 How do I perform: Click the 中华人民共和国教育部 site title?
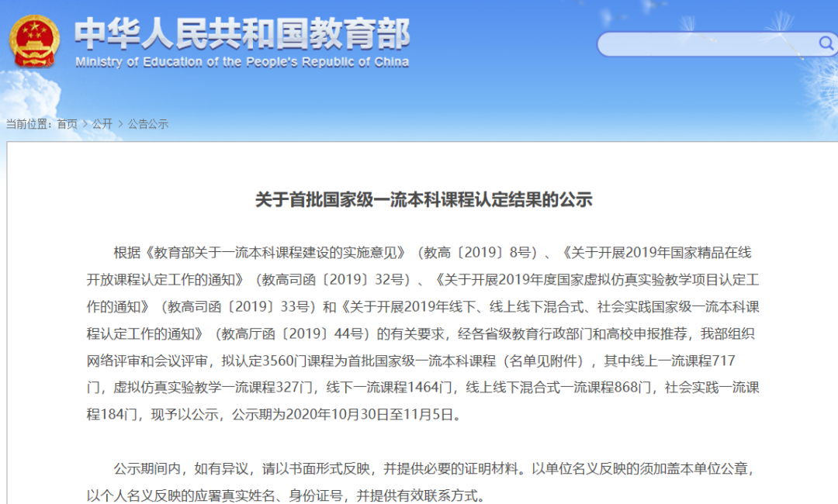pyautogui.click(x=243, y=36)
